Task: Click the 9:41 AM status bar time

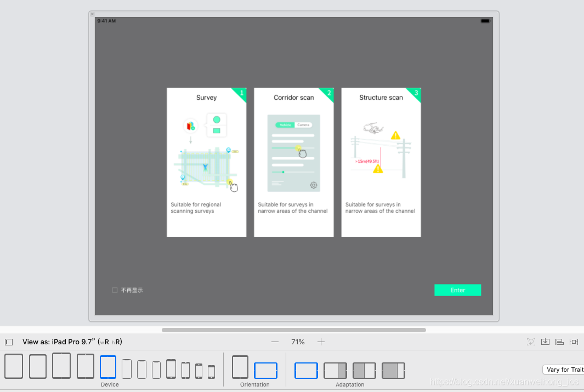Action: pos(106,21)
